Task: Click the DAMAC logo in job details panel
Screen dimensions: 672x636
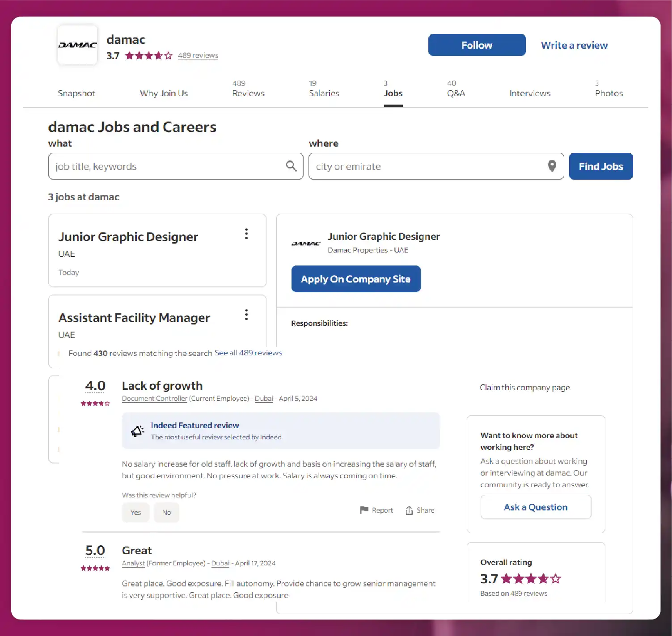Action: (x=306, y=244)
